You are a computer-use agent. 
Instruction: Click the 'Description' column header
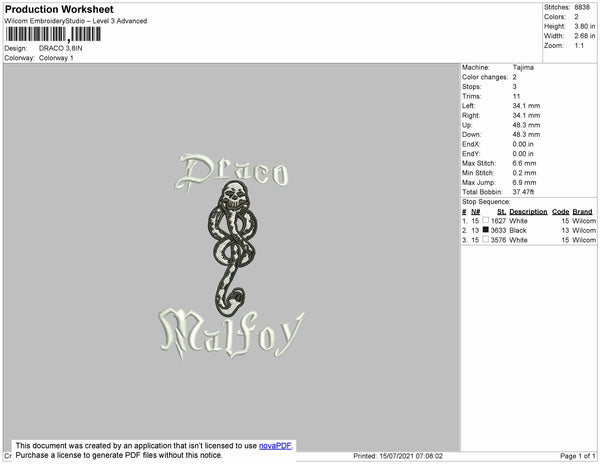(x=528, y=212)
